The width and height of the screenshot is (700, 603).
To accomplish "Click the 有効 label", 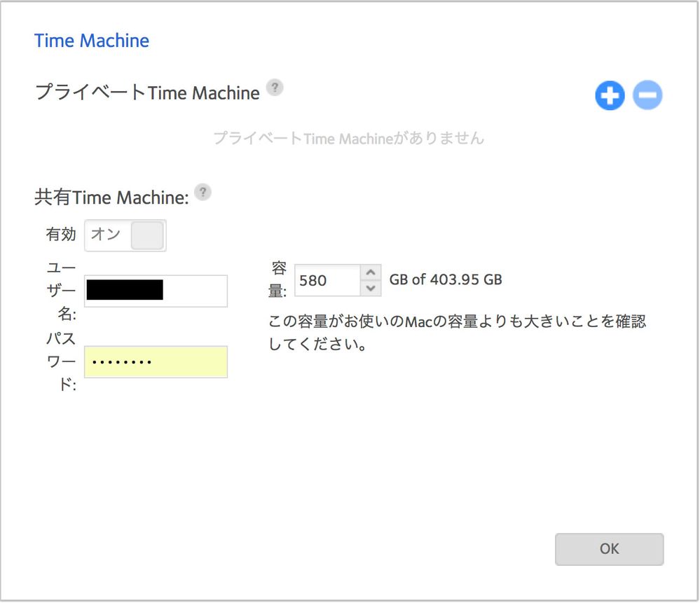I will pos(61,235).
